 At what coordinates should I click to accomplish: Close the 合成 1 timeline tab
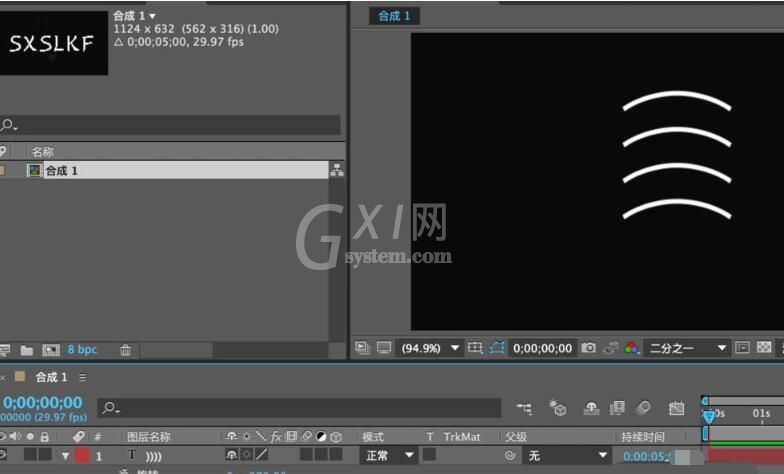coord(3,378)
